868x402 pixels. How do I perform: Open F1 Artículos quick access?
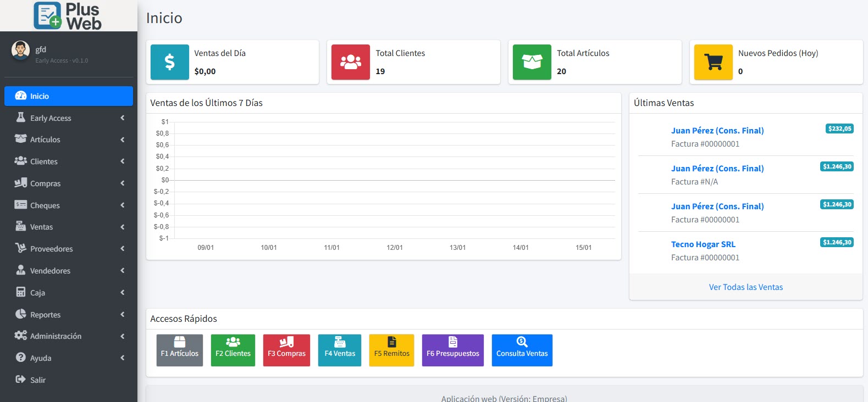[179, 350]
